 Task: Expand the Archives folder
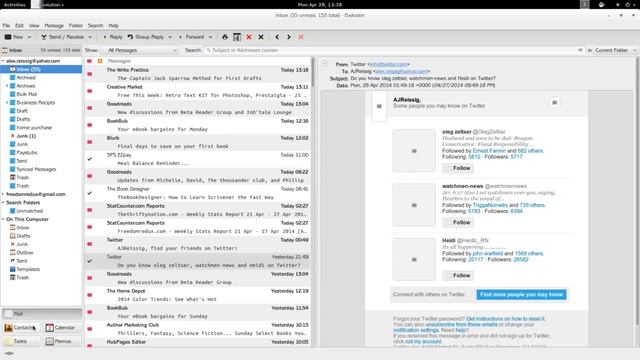click(7, 86)
